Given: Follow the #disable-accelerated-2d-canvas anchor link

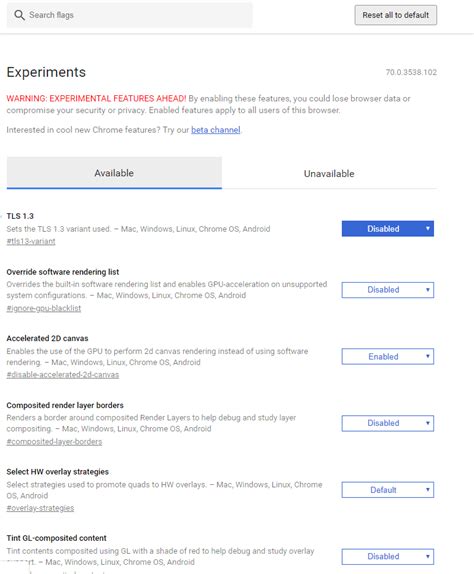Looking at the screenshot, I should pos(63,375).
